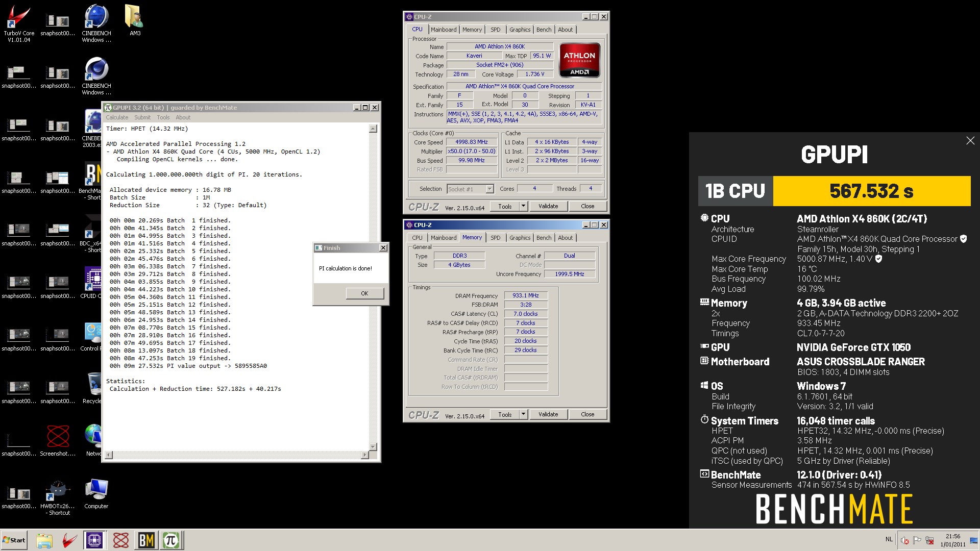Switch to CPU-Z via taskbar icon
980x551 pixels.
pyautogui.click(x=94, y=540)
